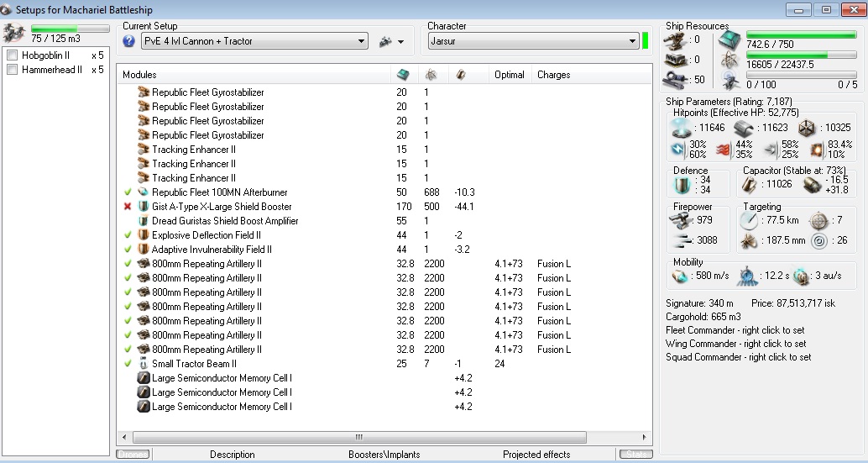The width and height of the screenshot is (868, 463).
Task: Select the Small Tractor Beam II module icon
Action: point(144,363)
